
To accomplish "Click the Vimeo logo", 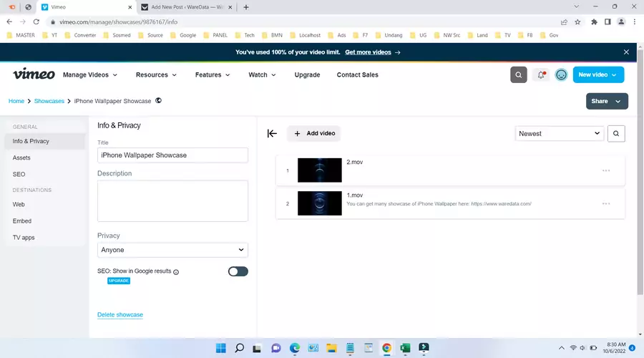I will (x=34, y=74).
